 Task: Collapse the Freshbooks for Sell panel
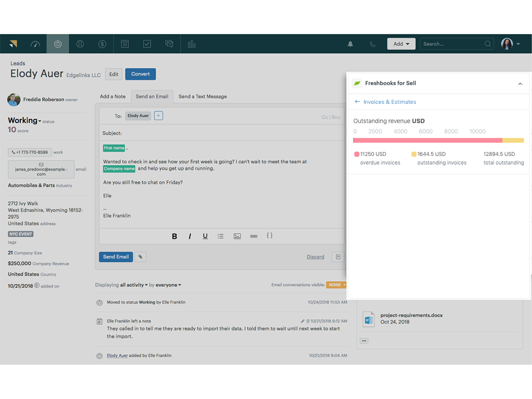tap(520, 84)
